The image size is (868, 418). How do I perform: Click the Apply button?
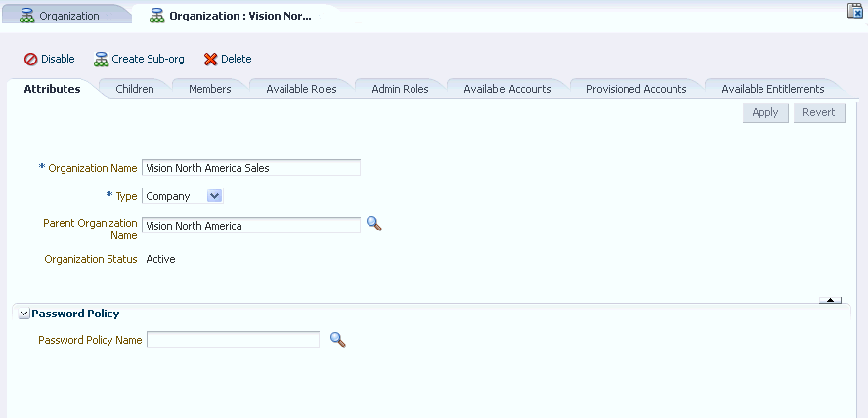(x=765, y=112)
